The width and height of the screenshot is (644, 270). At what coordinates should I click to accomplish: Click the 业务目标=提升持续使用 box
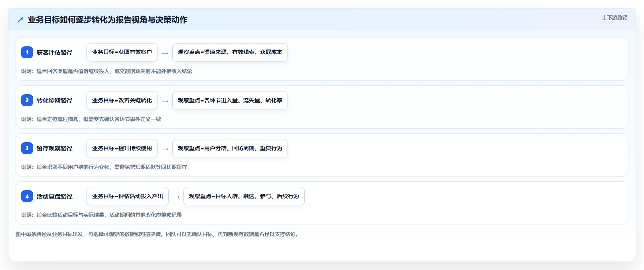[x=122, y=148]
